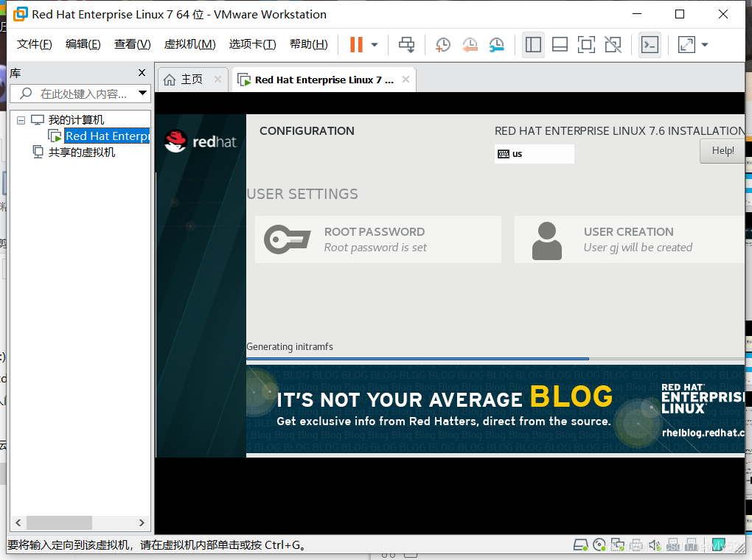
Task: Click the Generating initramfs status text
Action: [x=290, y=346]
